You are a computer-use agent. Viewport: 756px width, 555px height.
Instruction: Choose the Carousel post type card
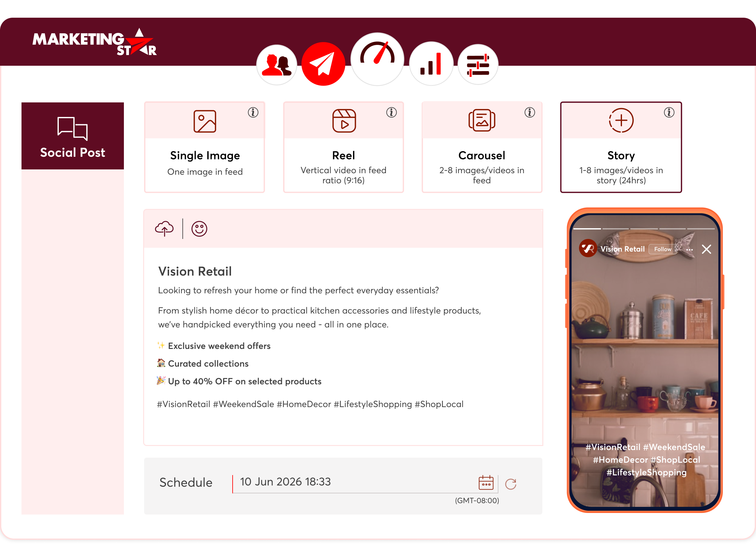[x=482, y=147]
